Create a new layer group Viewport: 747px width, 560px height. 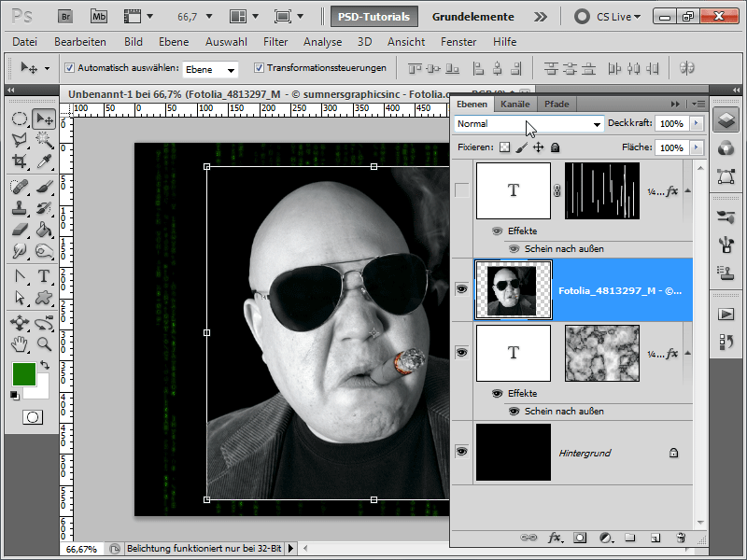click(629, 538)
